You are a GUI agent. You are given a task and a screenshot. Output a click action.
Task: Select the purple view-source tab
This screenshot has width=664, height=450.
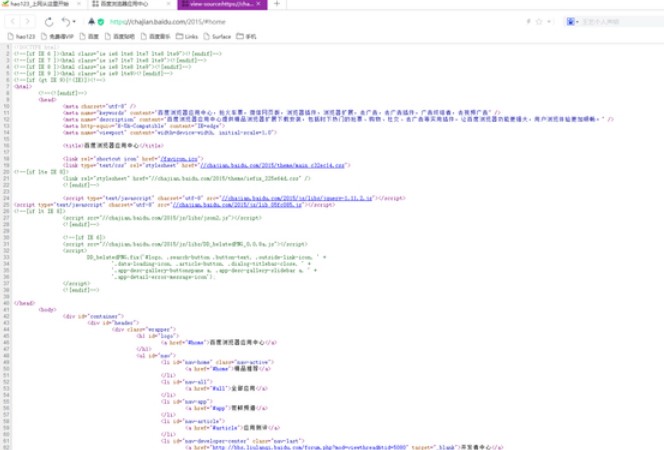point(222,4)
